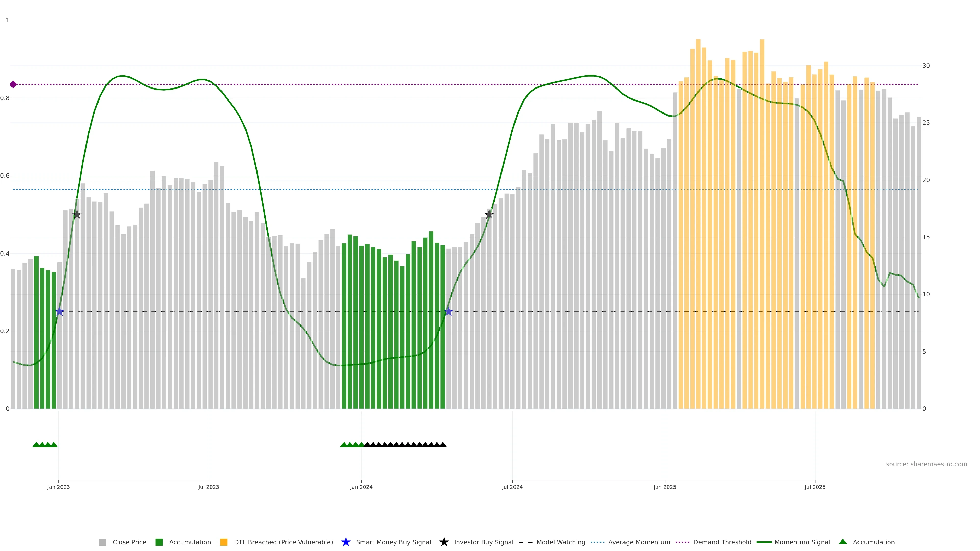
Task: Click the blue Smart Money star in spring 2024
Action: [x=449, y=311]
